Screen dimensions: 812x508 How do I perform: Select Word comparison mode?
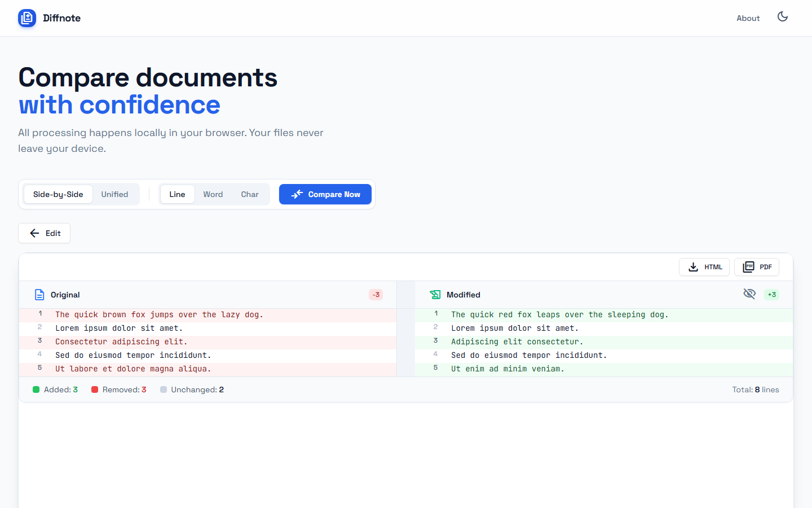[213, 194]
